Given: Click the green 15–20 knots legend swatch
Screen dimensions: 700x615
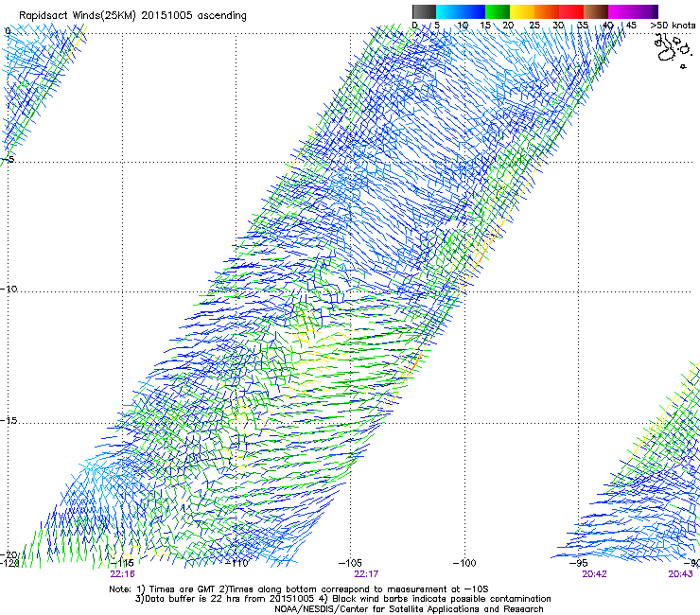Looking at the screenshot, I should pos(498,11).
